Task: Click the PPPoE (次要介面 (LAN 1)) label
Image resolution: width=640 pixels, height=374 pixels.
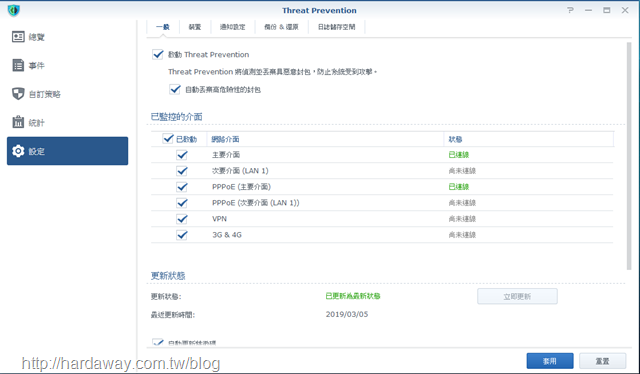Action: [256, 203]
